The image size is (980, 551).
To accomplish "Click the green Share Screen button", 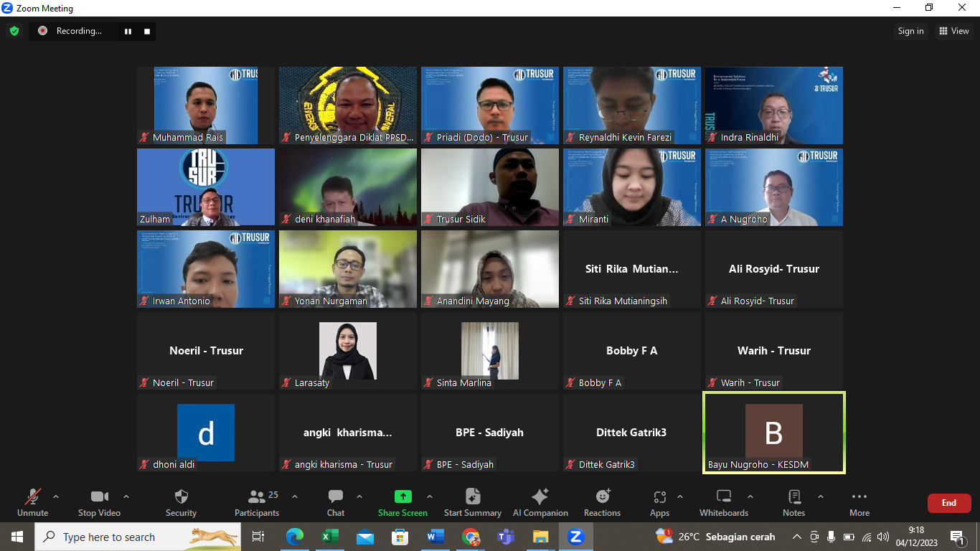I will pos(402,503).
